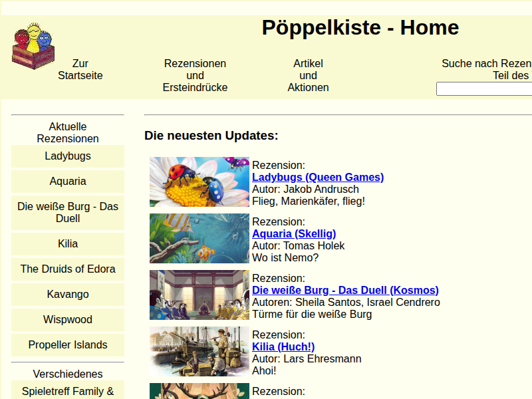Open the Ladybugs (Queen Games) link
Viewport: 532px width, 399px height.
pyautogui.click(x=318, y=178)
